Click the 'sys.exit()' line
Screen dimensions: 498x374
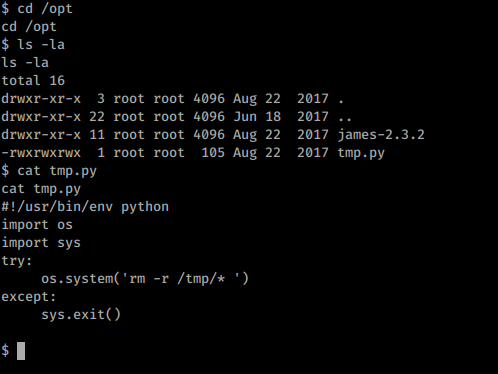pos(81,314)
